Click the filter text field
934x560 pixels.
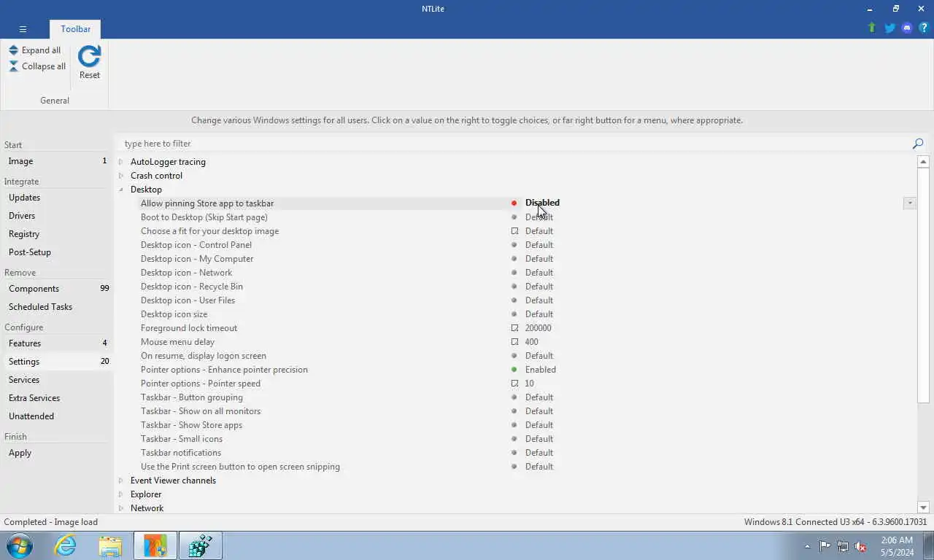pyautogui.click(x=514, y=144)
